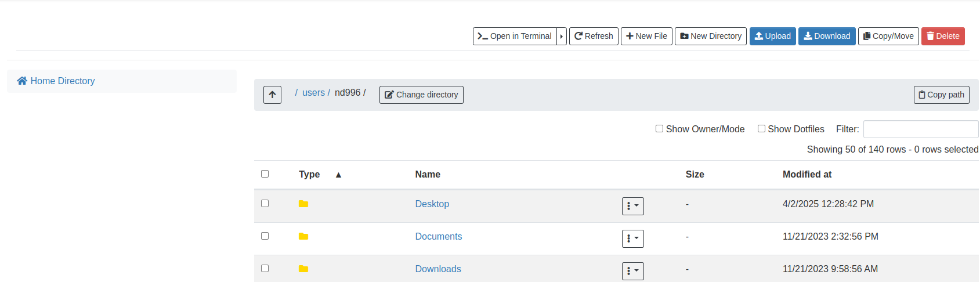Click the Upload button

coord(772,36)
